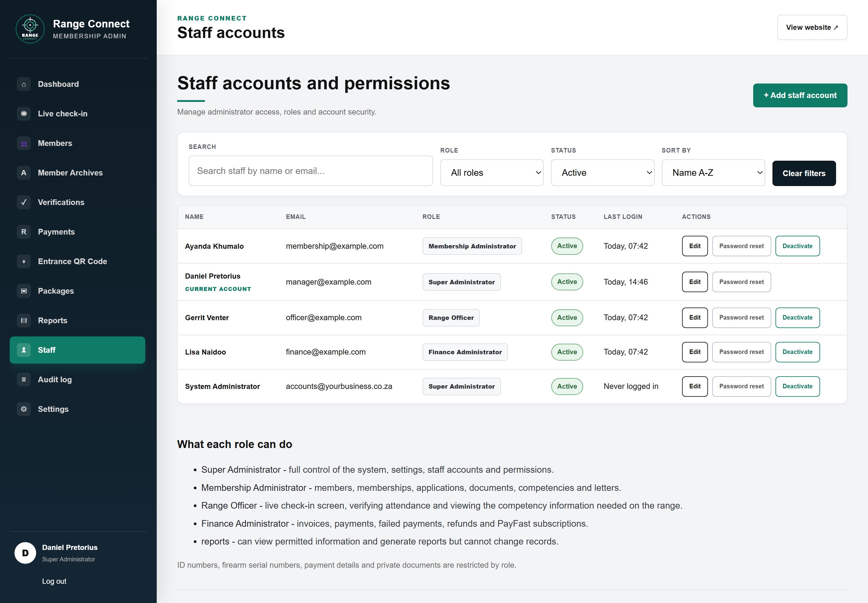Open the Sort by Name A-Z dropdown
This screenshot has width=868, height=603.
click(713, 173)
